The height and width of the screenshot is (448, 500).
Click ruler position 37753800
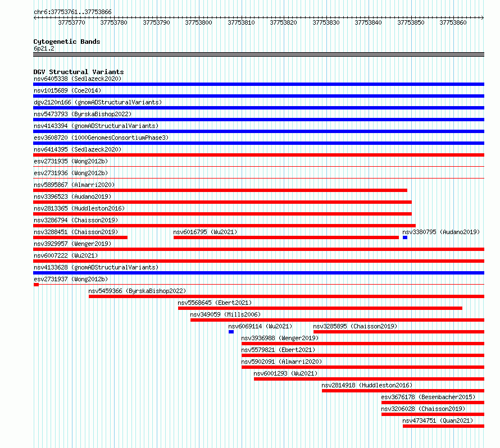199,22
